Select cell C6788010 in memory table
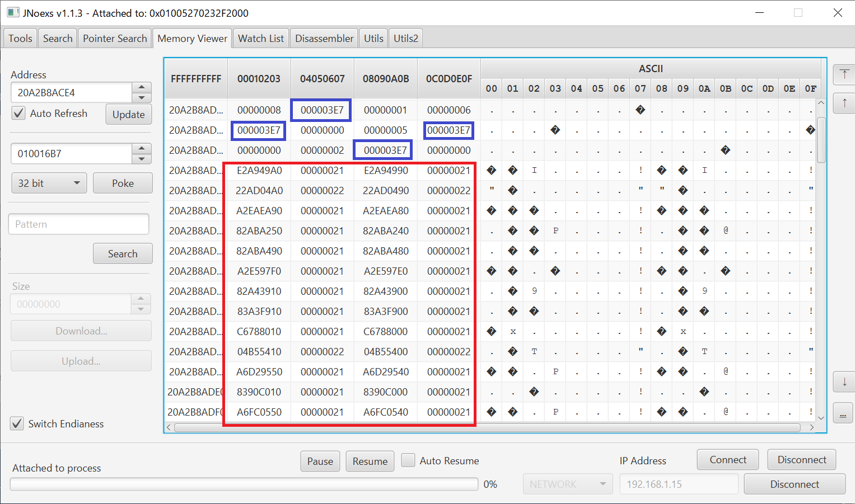This screenshot has height=504, width=855. (259, 331)
